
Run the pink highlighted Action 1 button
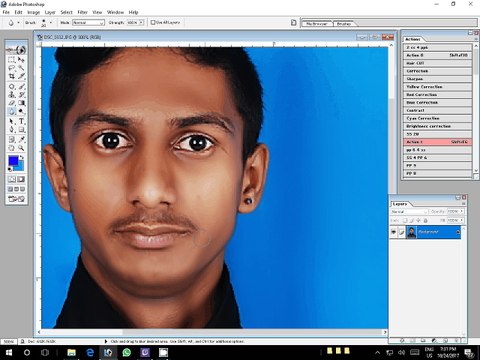point(438,142)
